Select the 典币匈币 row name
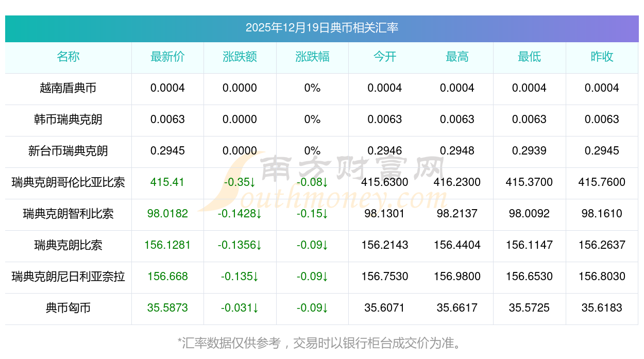Screen dimensions: 644x359 click(x=68, y=308)
